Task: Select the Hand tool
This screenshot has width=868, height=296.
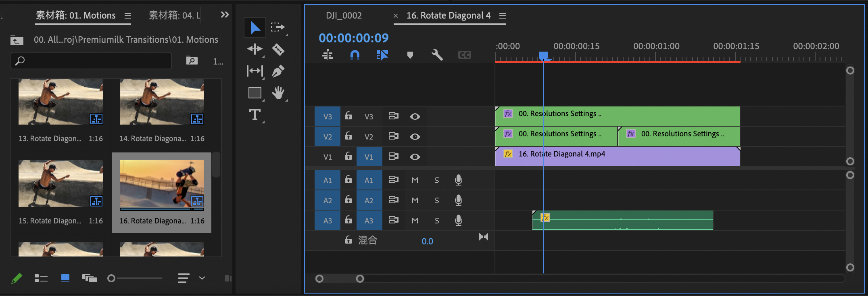Action: [x=278, y=93]
